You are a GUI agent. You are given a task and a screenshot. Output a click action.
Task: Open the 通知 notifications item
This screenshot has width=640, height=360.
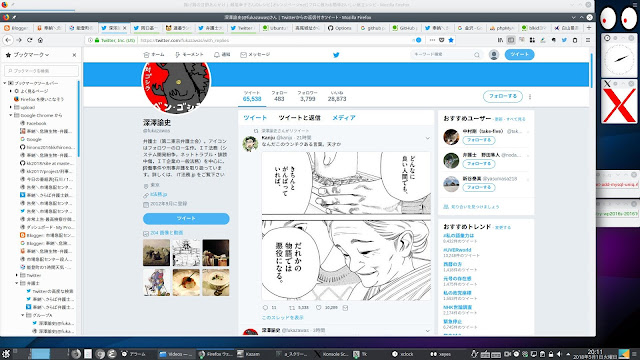222,55
